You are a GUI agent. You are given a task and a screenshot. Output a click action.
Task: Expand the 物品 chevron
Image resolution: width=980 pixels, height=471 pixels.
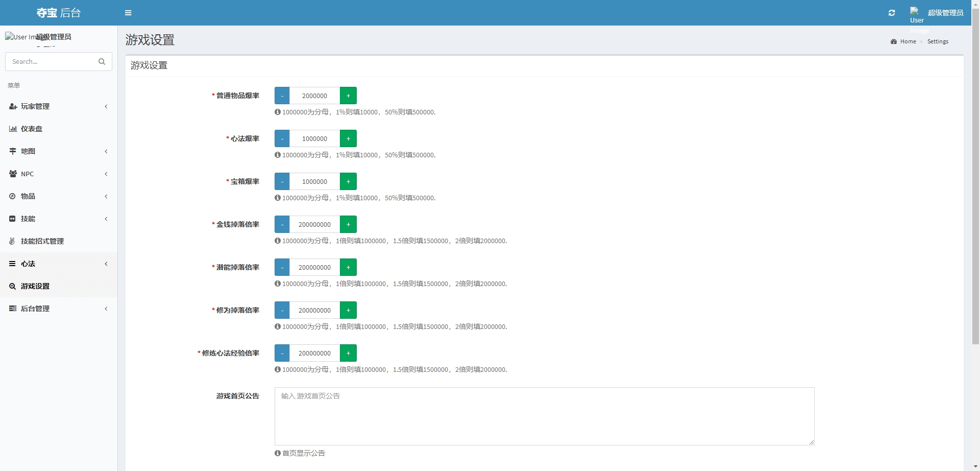tap(106, 196)
